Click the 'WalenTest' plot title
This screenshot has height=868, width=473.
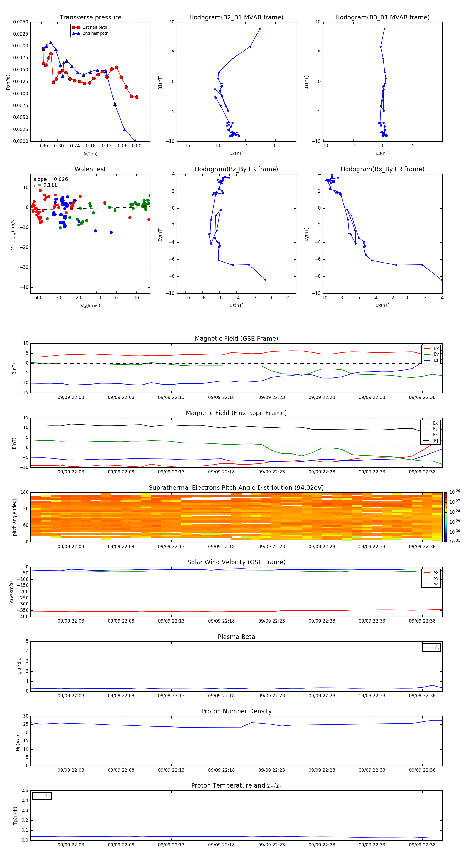[x=90, y=169]
